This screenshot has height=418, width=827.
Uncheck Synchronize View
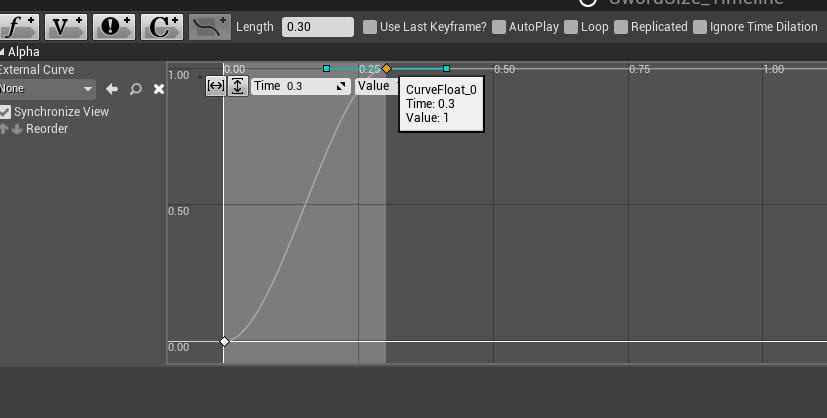coord(5,112)
